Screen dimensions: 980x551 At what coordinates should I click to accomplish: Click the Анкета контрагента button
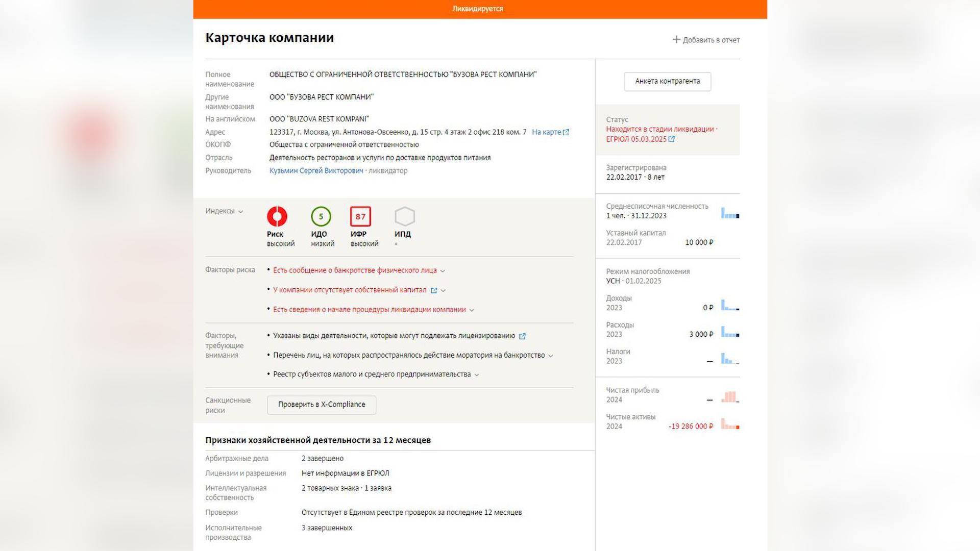(x=667, y=81)
